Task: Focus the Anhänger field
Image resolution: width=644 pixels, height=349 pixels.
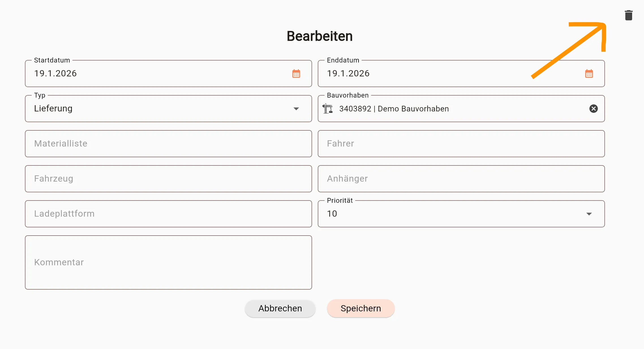Action: (461, 178)
